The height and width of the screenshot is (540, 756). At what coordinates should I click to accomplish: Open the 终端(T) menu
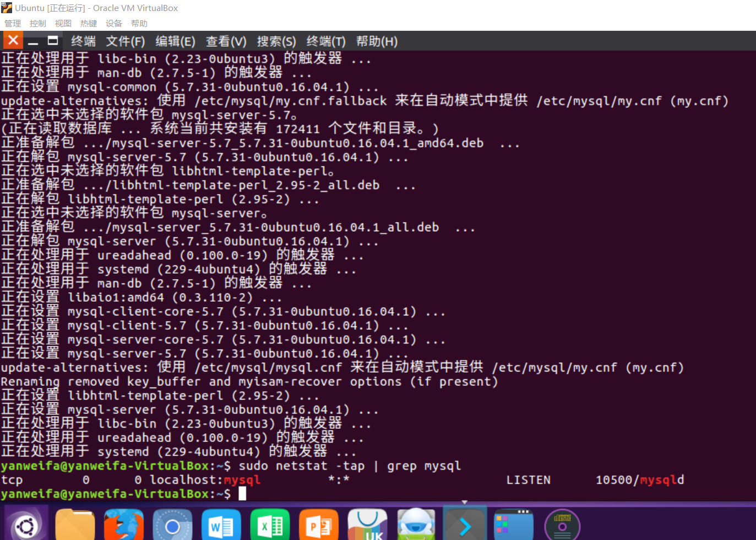tap(326, 41)
